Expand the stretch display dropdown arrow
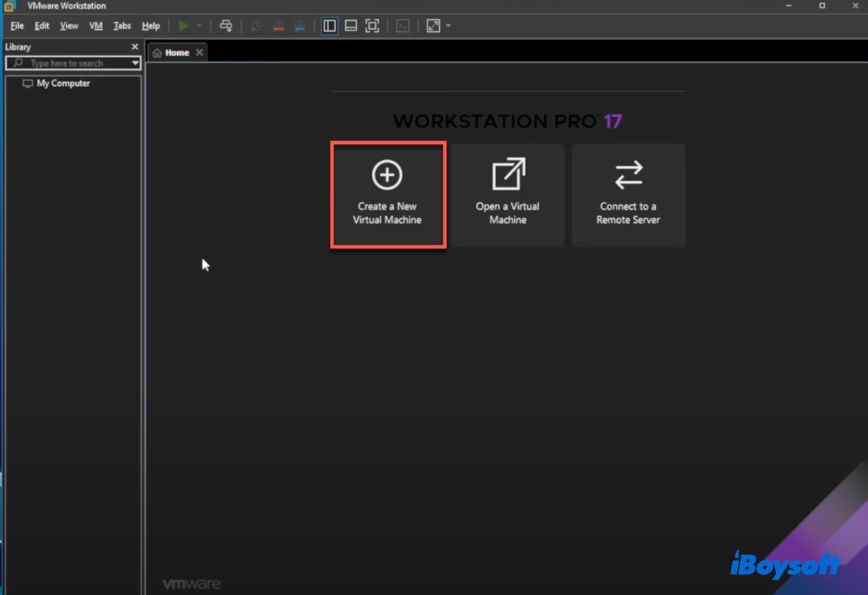868x595 pixels. click(x=448, y=26)
